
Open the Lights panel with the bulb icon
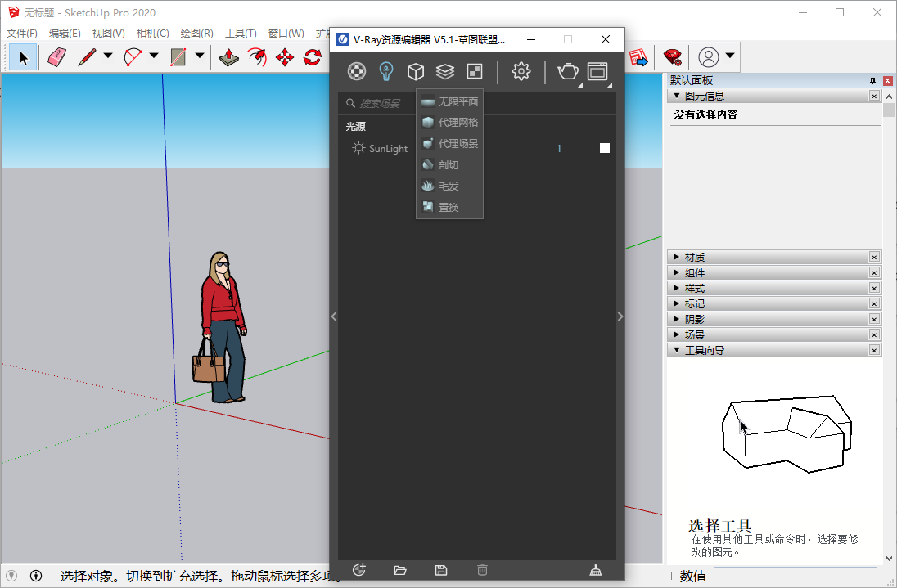(385, 71)
